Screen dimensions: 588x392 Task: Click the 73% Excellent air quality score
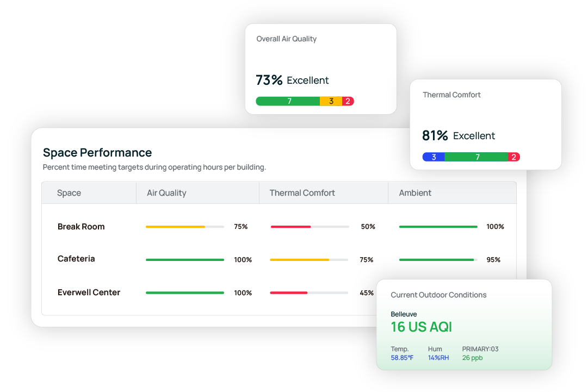(x=292, y=80)
